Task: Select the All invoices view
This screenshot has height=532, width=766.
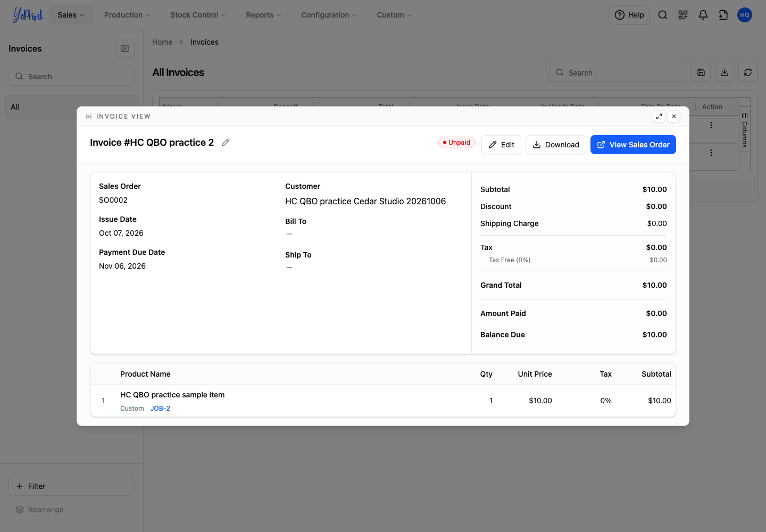Action: [x=71, y=107]
